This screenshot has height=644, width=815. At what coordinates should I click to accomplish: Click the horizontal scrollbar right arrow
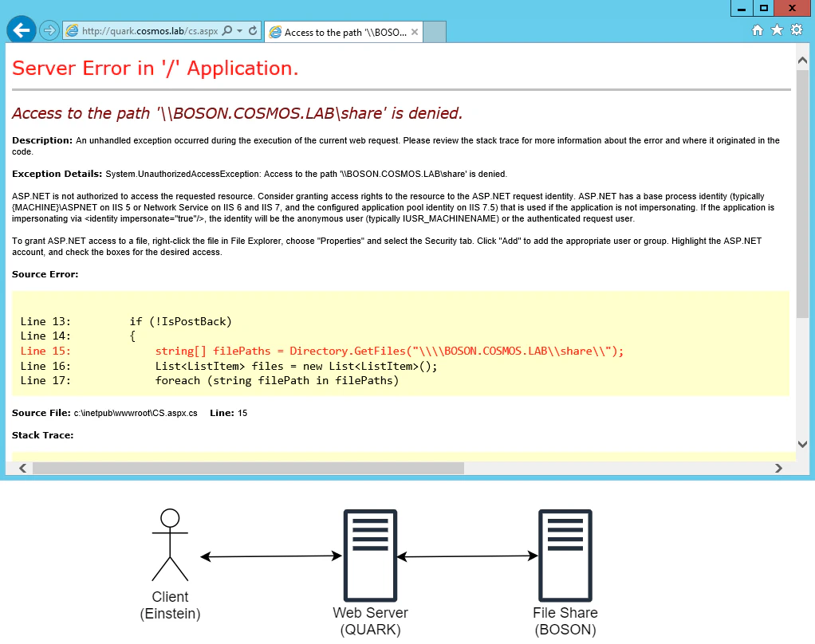point(778,469)
